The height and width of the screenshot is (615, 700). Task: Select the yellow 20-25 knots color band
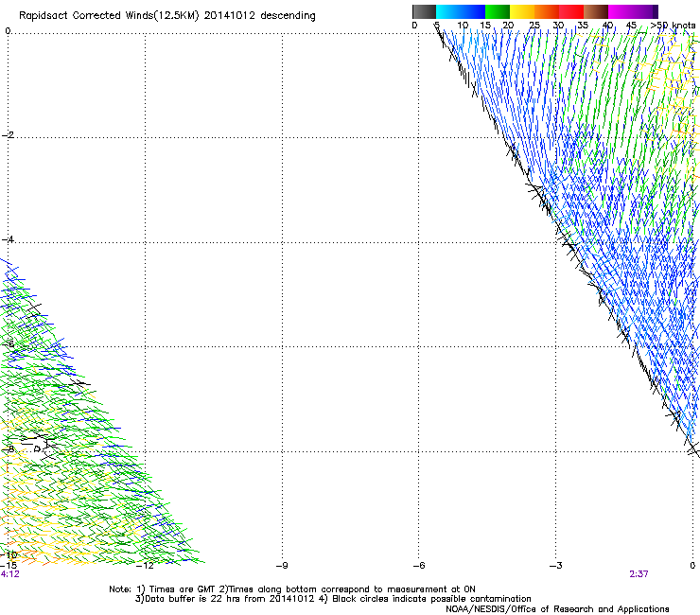tap(522, 11)
